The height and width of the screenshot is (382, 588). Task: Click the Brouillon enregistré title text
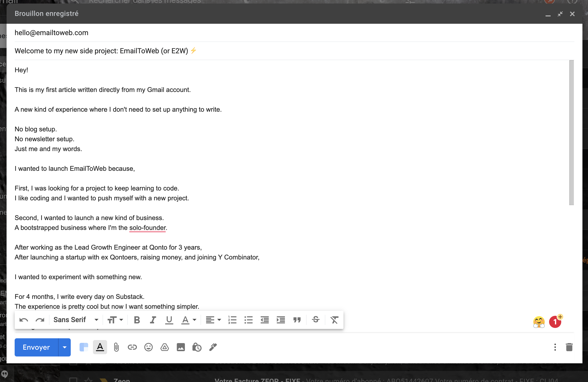pos(46,14)
